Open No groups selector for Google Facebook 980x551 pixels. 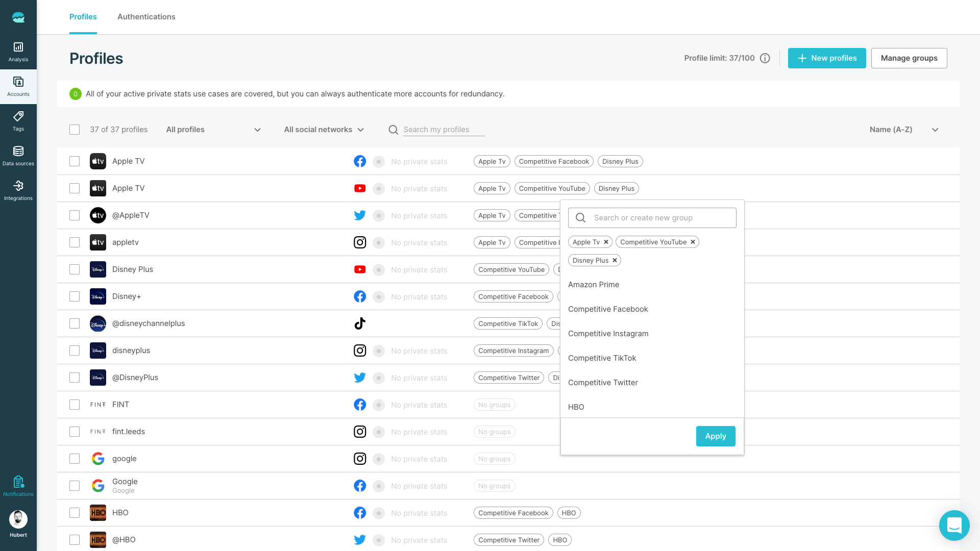494,486
